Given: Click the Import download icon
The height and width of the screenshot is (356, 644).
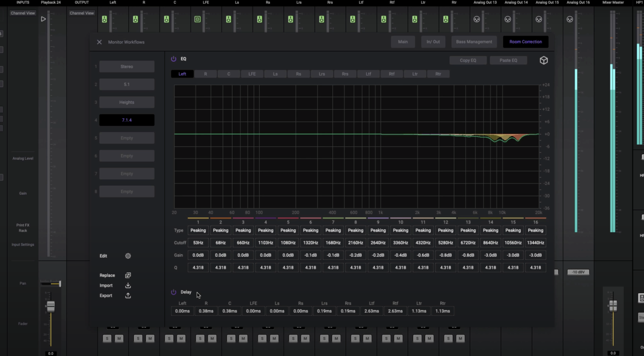Looking at the screenshot, I should pyautogui.click(x=128, y=286).
